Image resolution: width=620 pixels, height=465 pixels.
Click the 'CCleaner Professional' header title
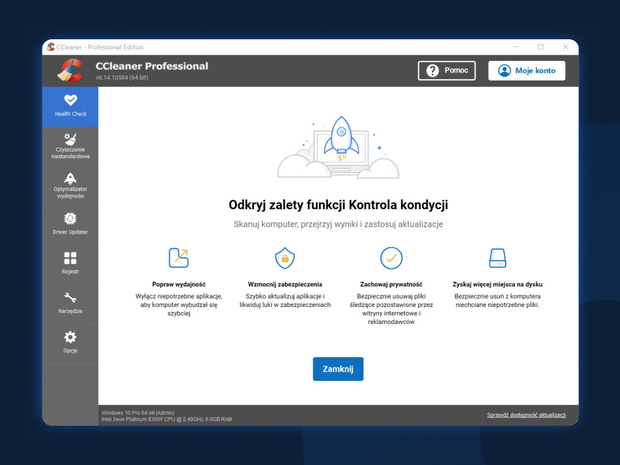(152, 66)
